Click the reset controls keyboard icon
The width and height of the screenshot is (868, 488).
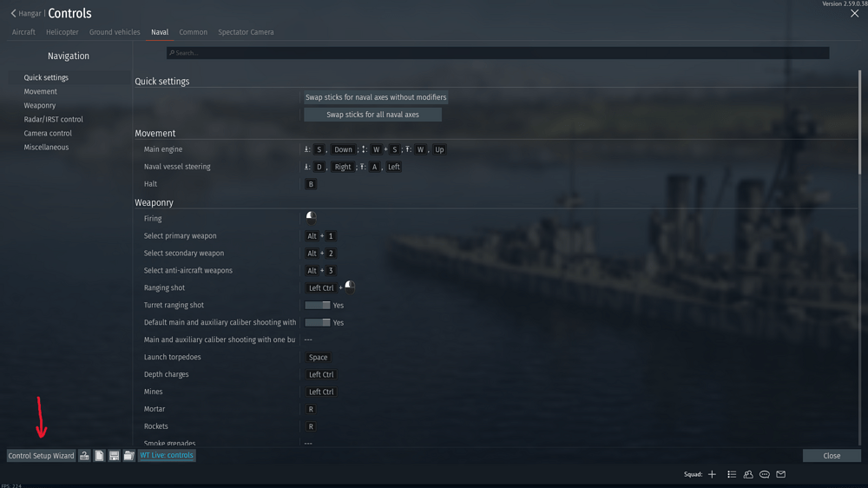pyautogui.click(x=84, y=455)
